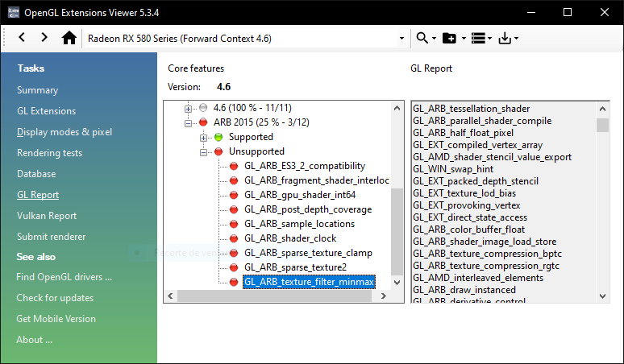
Task: Click the GL Report list scroll up arrow
Action: 602,109
